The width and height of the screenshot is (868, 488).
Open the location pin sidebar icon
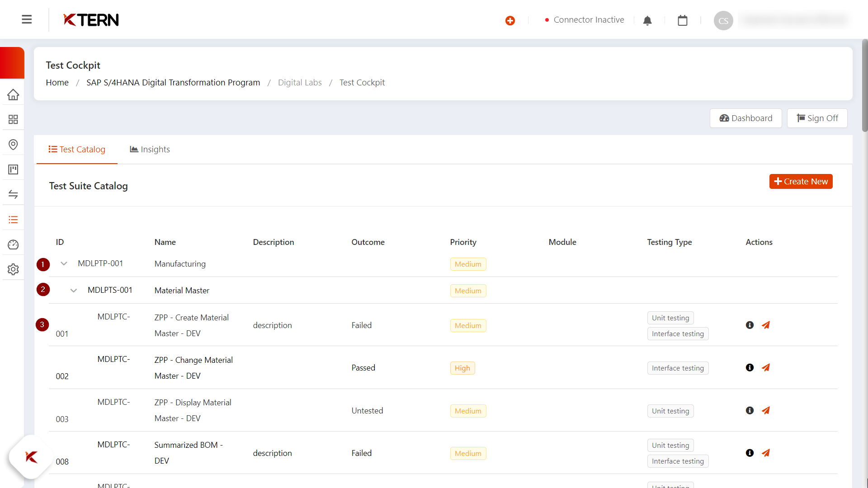click(x=13, y=145)
